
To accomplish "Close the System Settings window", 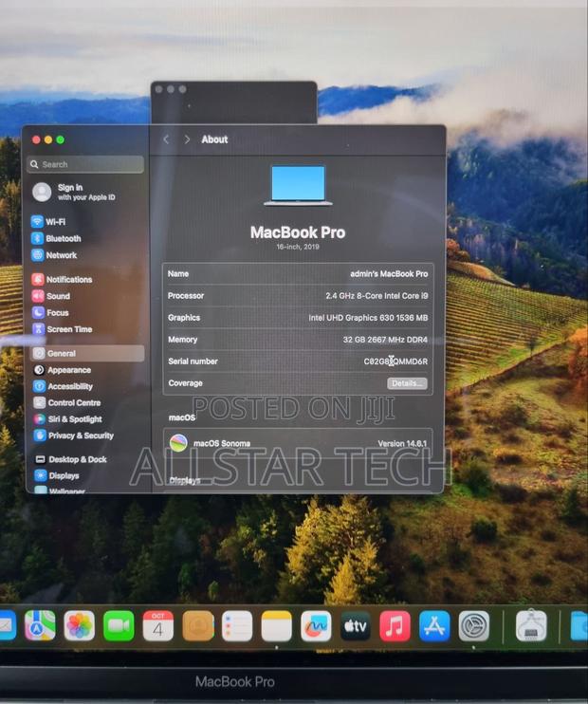I will pyautogui.click(x=36, y=139).
